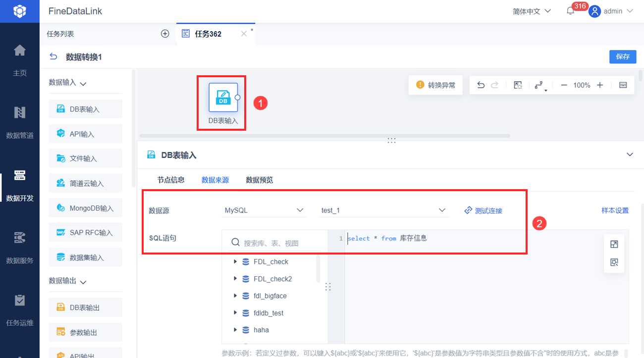Pick the MongoDB输入 operator
This screenshot has width=644, height=358.
(85, 208)
